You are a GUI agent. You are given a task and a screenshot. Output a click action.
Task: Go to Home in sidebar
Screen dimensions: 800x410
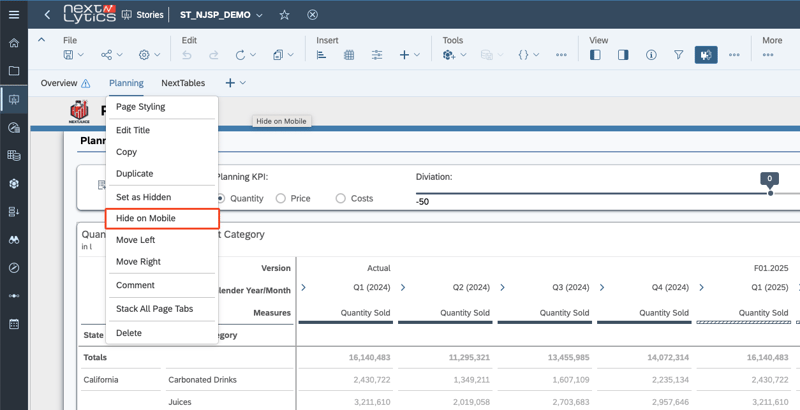point(14,43)
